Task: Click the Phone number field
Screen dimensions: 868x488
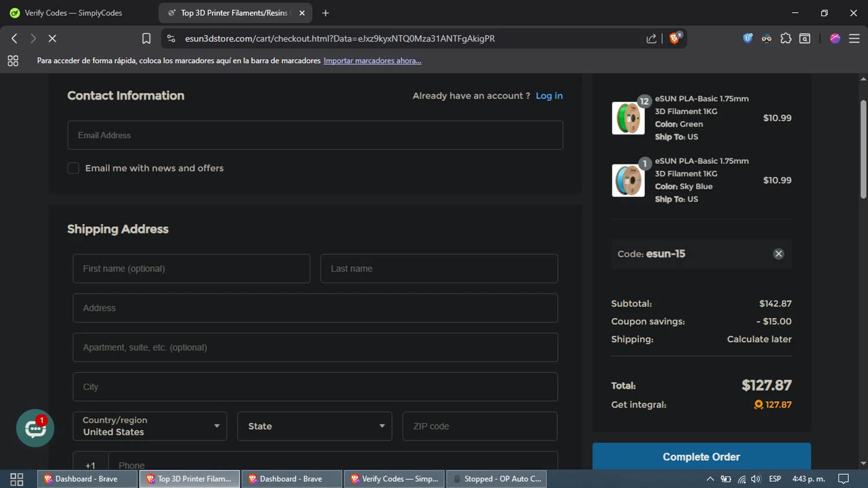Action: tap(333, 461)
